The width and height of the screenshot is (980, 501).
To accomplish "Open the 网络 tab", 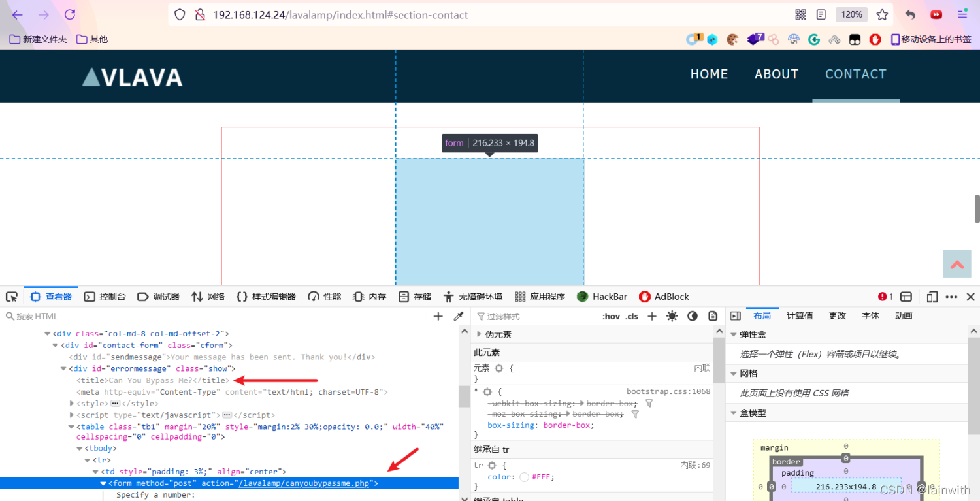I will tap(208, 297).
